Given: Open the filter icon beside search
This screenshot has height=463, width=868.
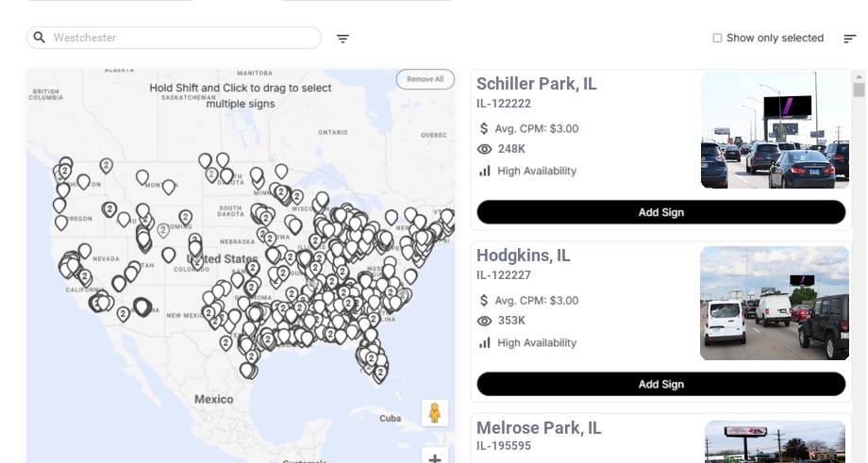Looking at the screenshot, I should point(342,39).
